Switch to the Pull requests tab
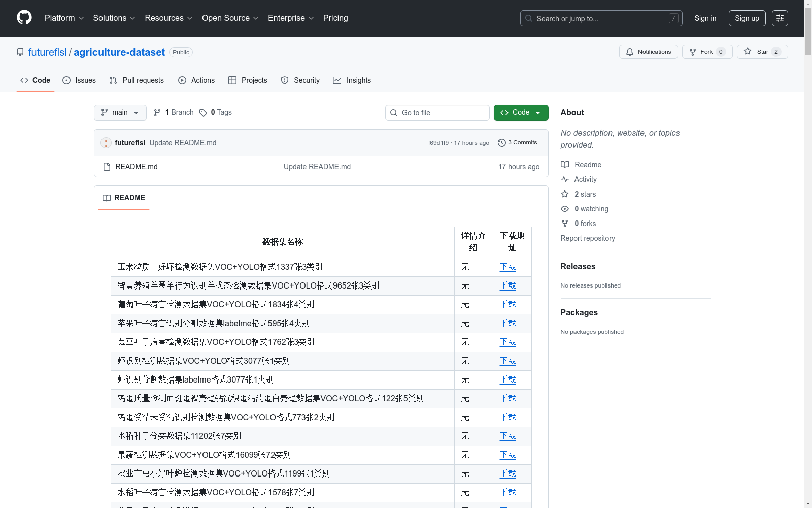The width and height of the screenshot is (812, 508). (x=137, y=80)
